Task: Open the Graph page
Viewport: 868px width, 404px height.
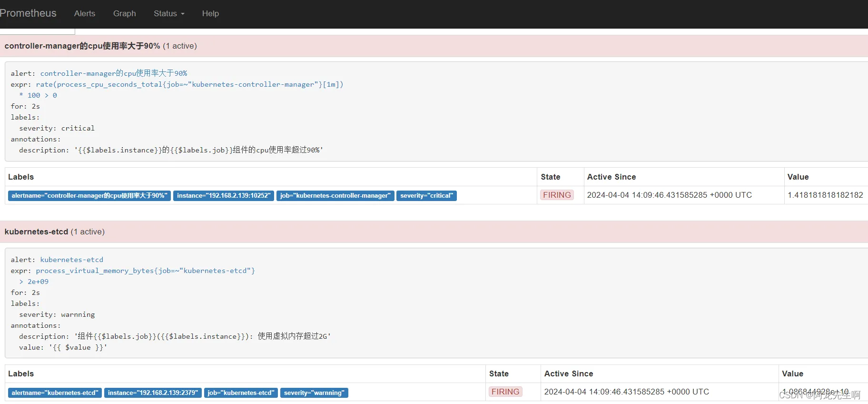Action: [125, 13]
